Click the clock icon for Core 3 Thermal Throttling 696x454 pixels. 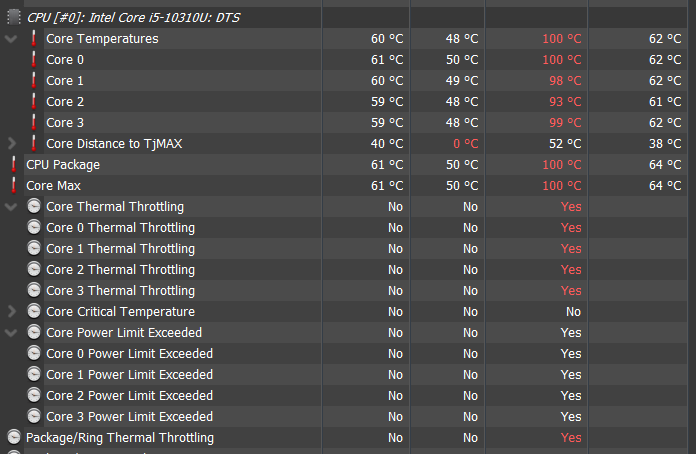pyautogui.click(x=34, y=290)
